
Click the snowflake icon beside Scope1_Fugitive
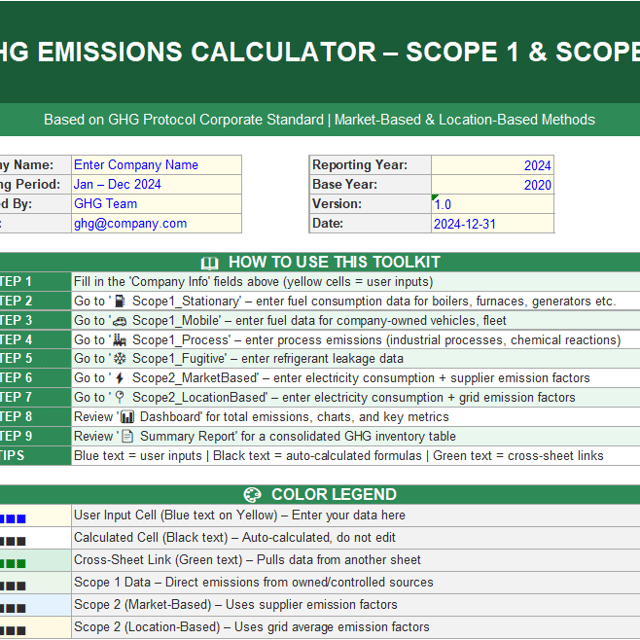(120, 359)
